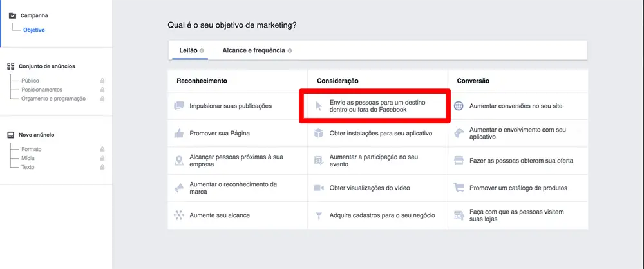Open Formato under Novo anúncio

pyautogui.click(x=32, y=149)
